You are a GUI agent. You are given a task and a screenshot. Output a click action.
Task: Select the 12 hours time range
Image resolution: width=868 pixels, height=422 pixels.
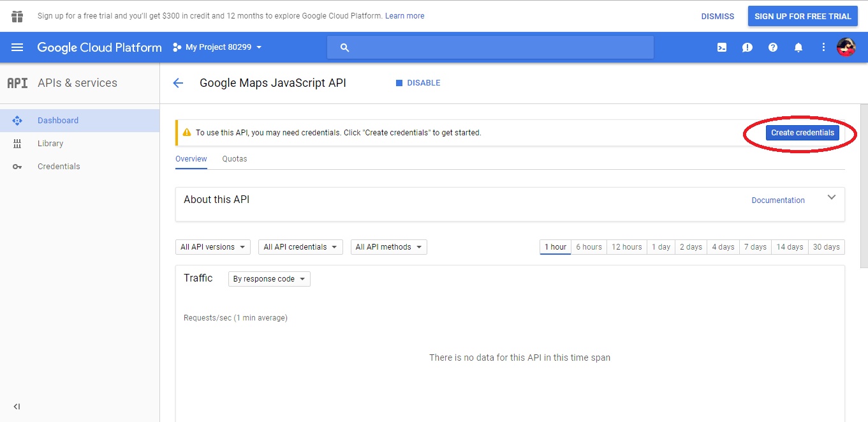[627, 247]
